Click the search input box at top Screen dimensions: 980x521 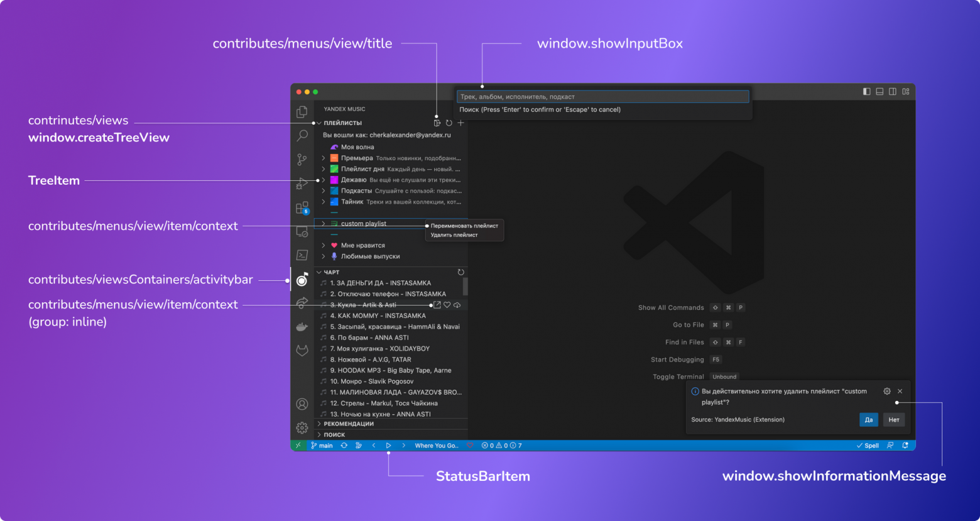[x=603, y=97]
